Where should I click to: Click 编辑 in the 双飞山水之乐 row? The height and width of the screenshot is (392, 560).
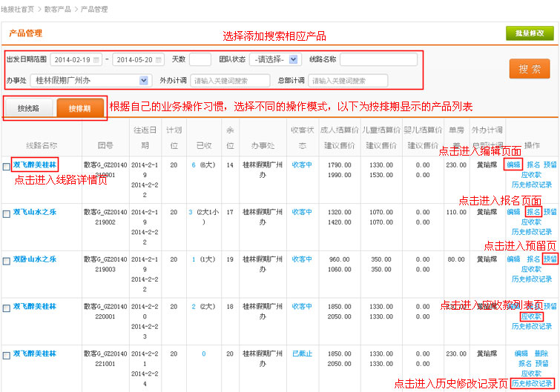(513, 212)
